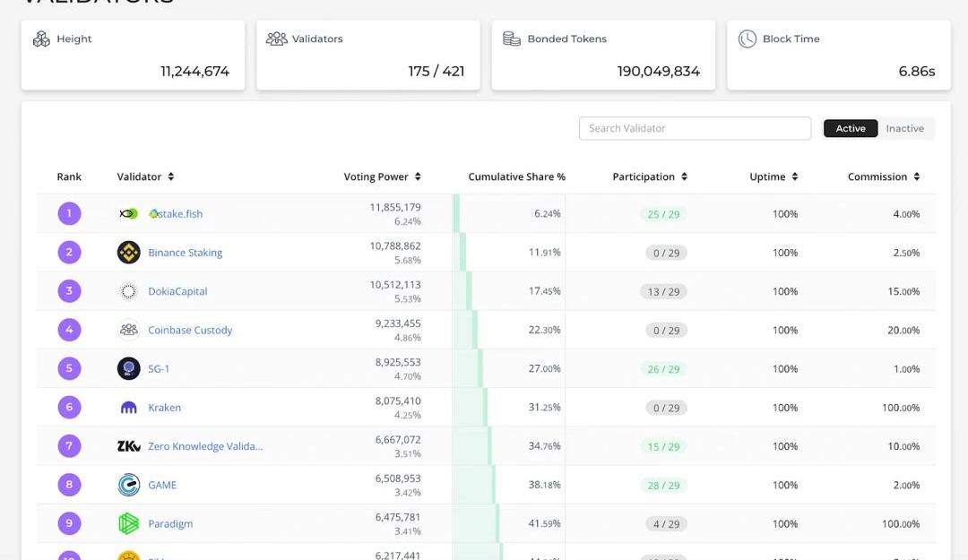The width and height of the screenshot is (968, 560).
Task: Open DokiaCapital validator page
Action: point(177,291)
